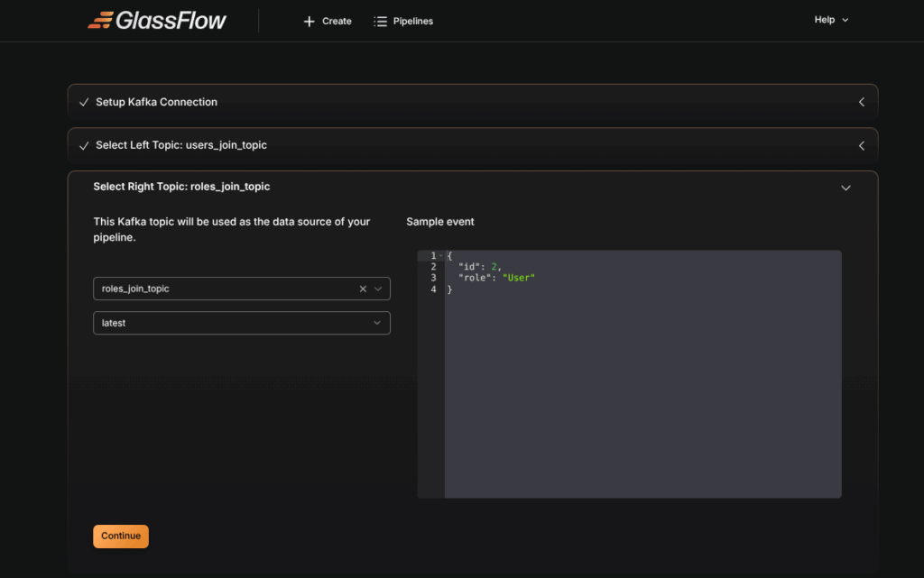Open the Help menu
The height and width of the screenshot is (578, 924).
point(825,20)
